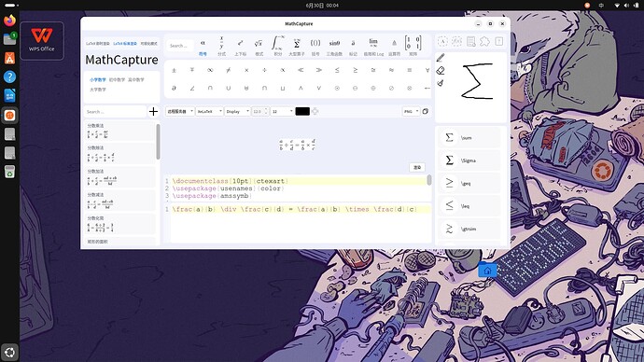Select the 大学数学 category
The height and width of the screenshot is (362, 644).
click(x=98, y=89)
